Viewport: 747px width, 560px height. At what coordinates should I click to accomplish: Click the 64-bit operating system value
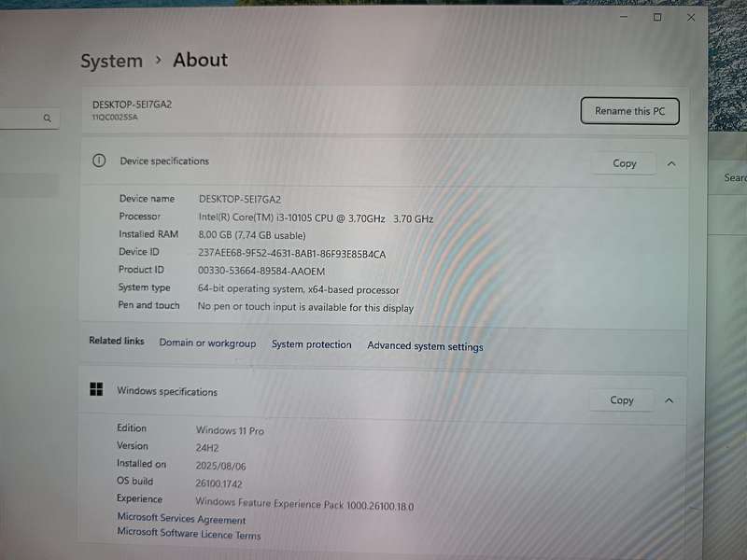[x=298, y=289]
